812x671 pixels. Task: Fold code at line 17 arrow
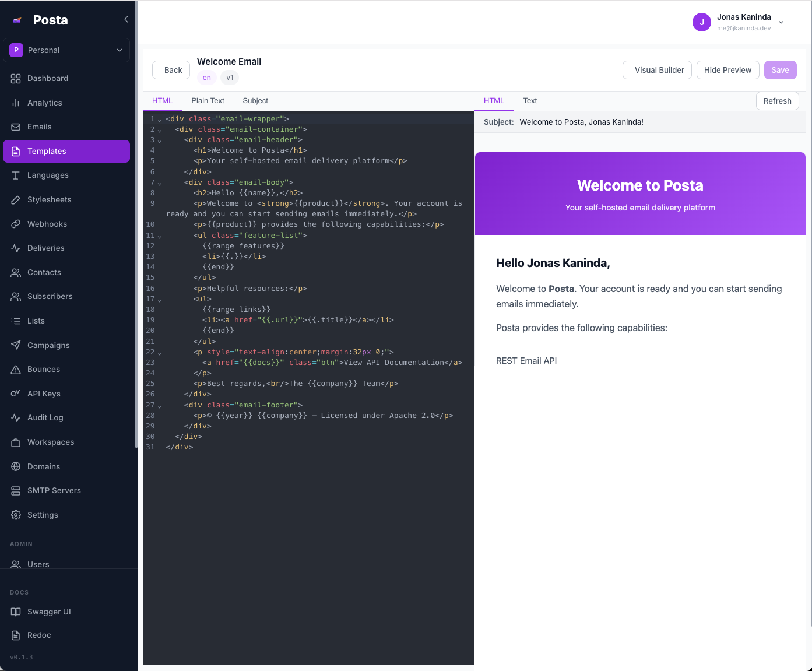click(160, 300)
